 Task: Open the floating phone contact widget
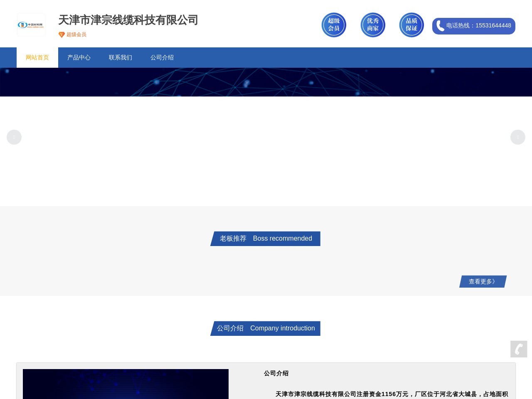(519, 349)
